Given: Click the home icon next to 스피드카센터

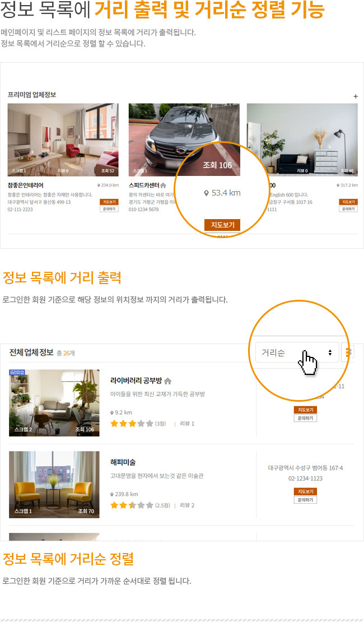Looking at the screenshot, I should 164,185.
